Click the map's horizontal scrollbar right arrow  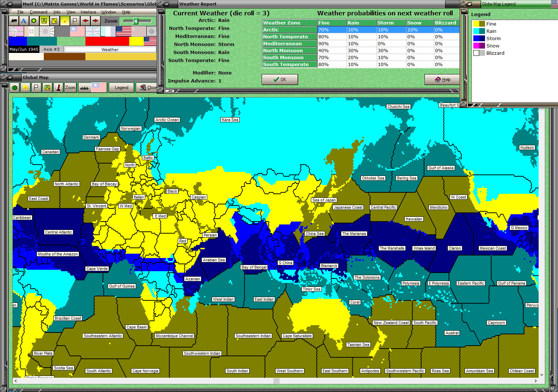click(x=535, y=381)
